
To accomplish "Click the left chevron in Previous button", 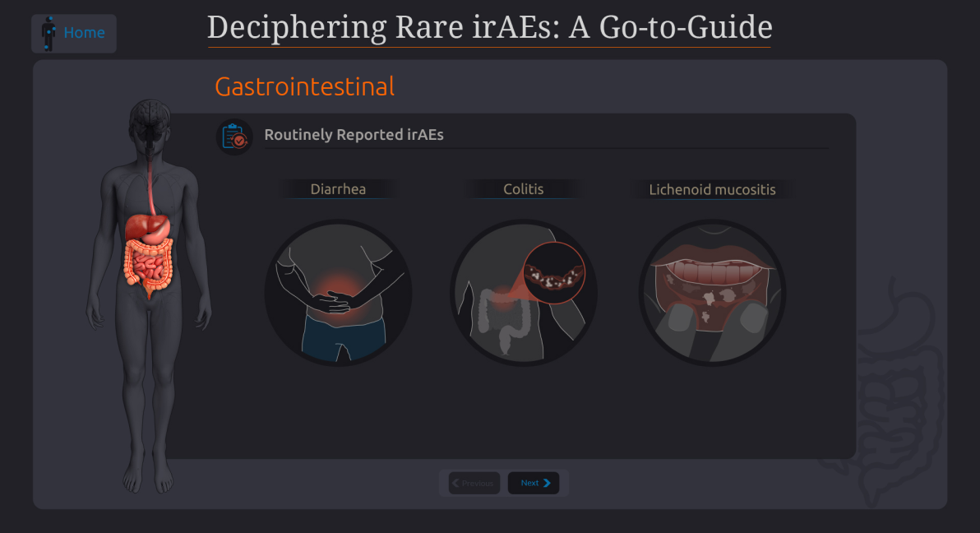I will 456,483.
